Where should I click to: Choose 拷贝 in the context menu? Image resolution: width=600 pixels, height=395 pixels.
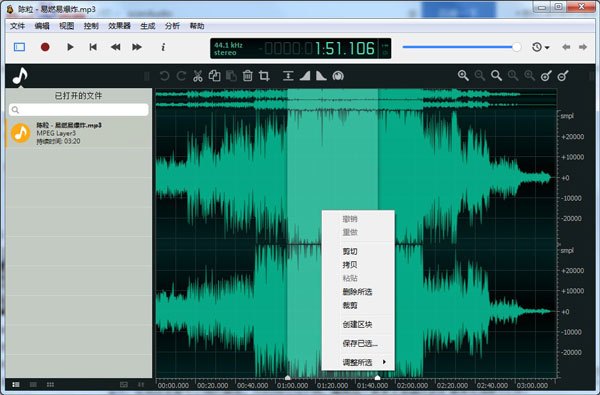[x=358, y=265]
